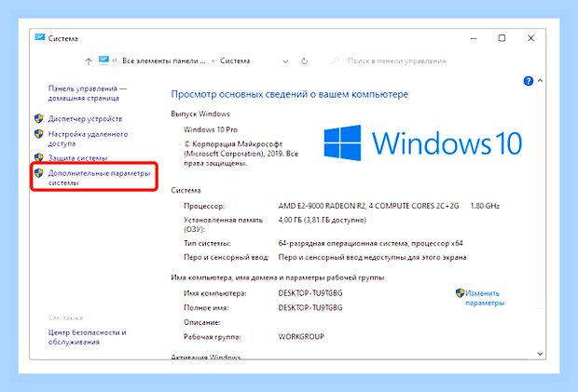Image resolution: width=578 pixels, height=392 pixels.
Task: Open Диспетчер устройств
Action: coord(85,119)
